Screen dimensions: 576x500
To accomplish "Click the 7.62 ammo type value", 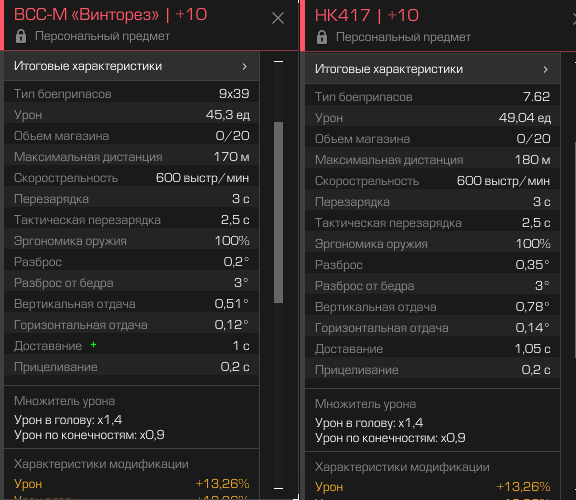I will coord(536,97).
